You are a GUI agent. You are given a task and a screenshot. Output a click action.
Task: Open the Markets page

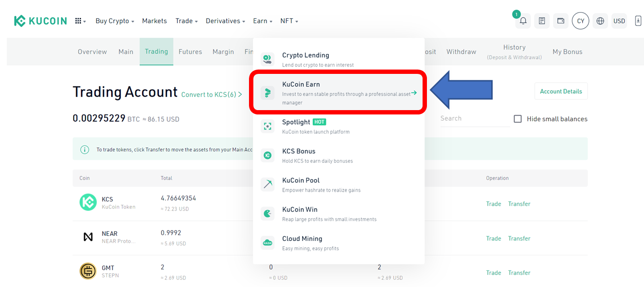tap(154, 21)
